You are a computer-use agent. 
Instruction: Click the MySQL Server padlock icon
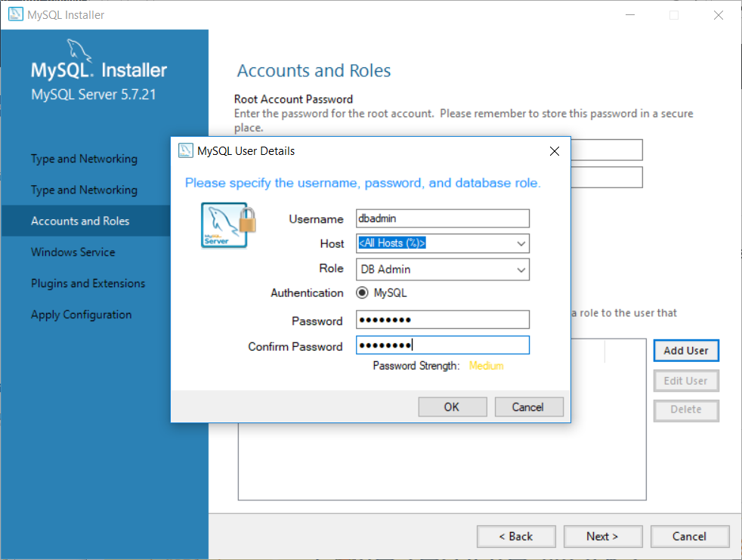(x=228, y=225)
